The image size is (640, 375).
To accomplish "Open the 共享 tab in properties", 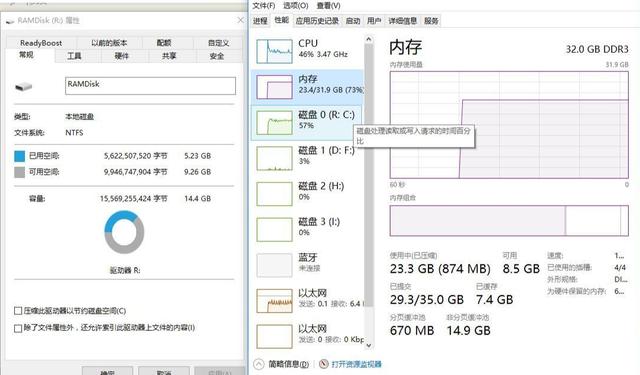I will tap(169, 56).
